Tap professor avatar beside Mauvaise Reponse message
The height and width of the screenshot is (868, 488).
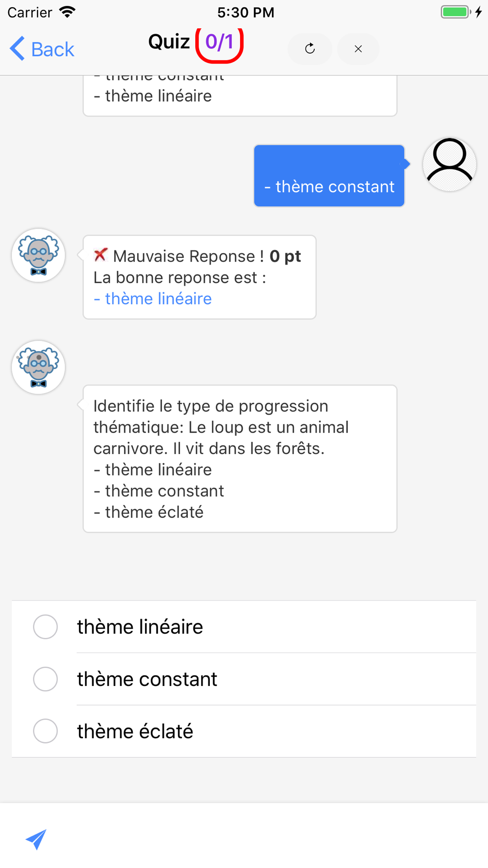coord(39,255)
